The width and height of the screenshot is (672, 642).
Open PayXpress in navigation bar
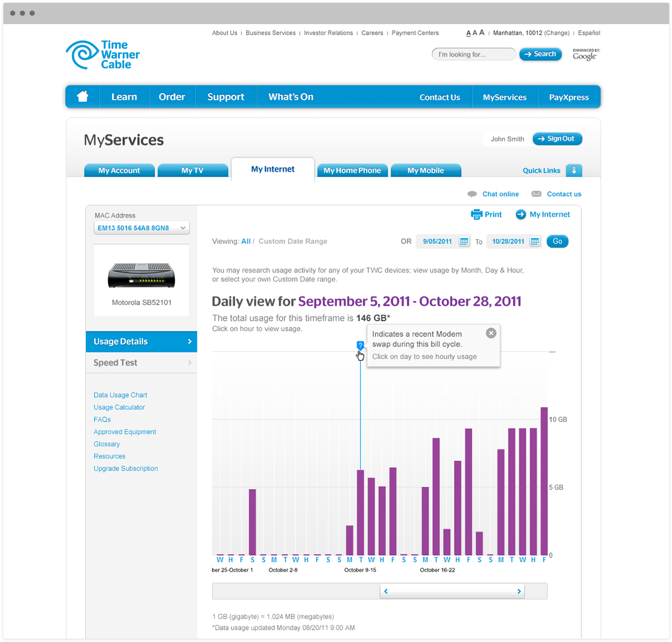(569, 97)
